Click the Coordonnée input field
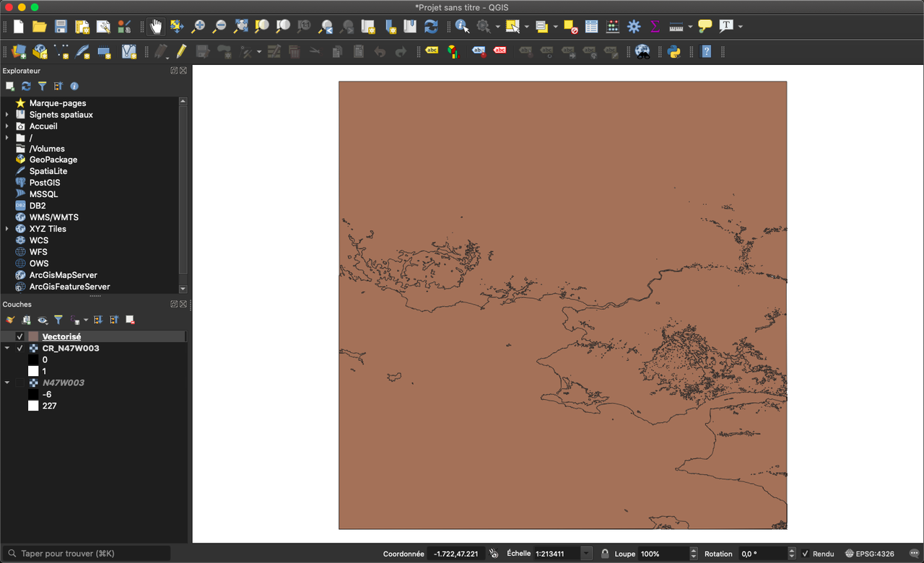Viewport: 924px width, 563px height. tap(456, 554)
